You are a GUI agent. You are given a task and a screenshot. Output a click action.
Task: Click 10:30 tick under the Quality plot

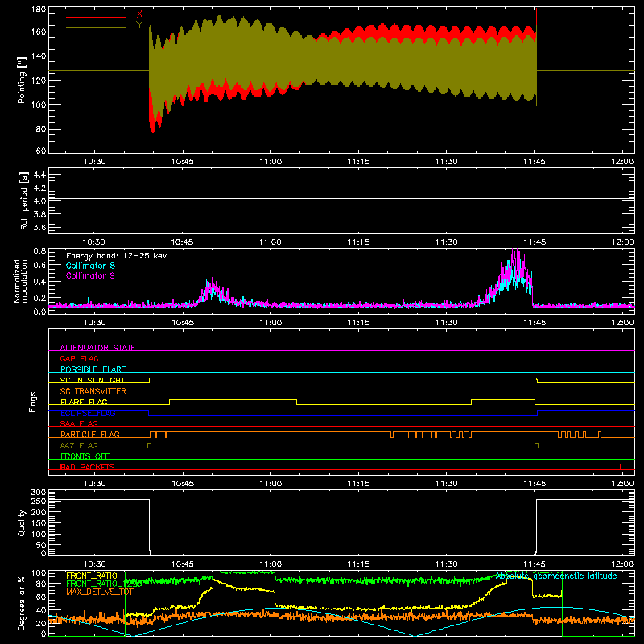pos(94,564)
